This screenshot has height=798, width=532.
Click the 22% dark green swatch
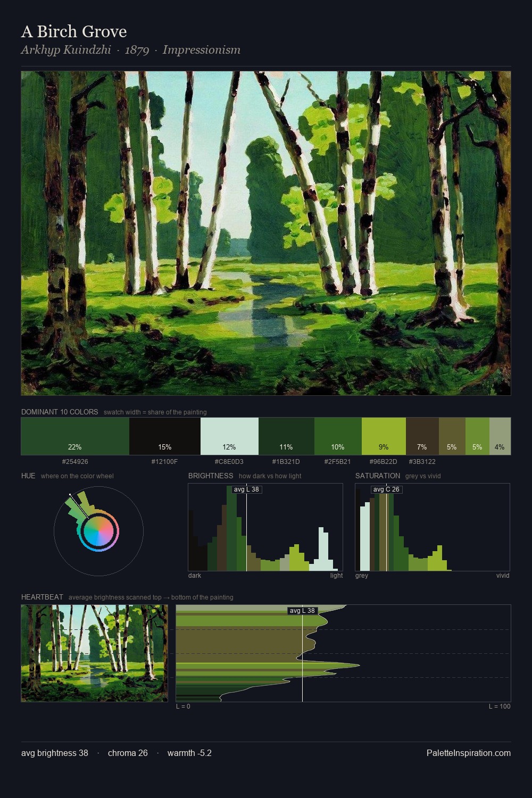coord(75,436)
